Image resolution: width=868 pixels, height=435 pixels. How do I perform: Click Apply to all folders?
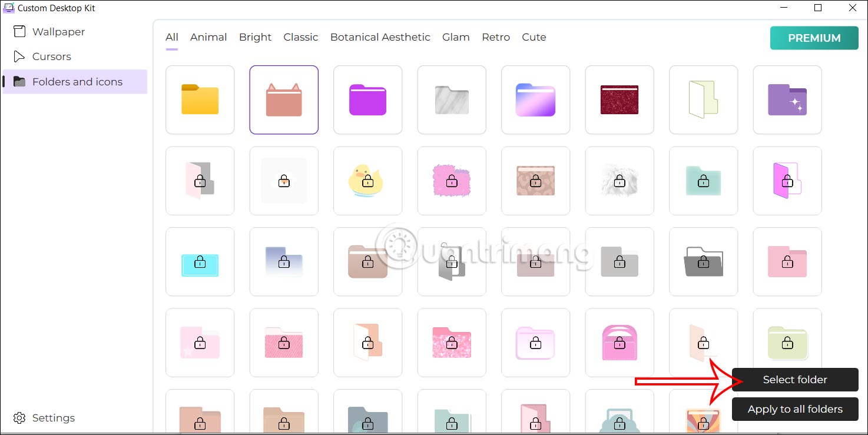795,409
